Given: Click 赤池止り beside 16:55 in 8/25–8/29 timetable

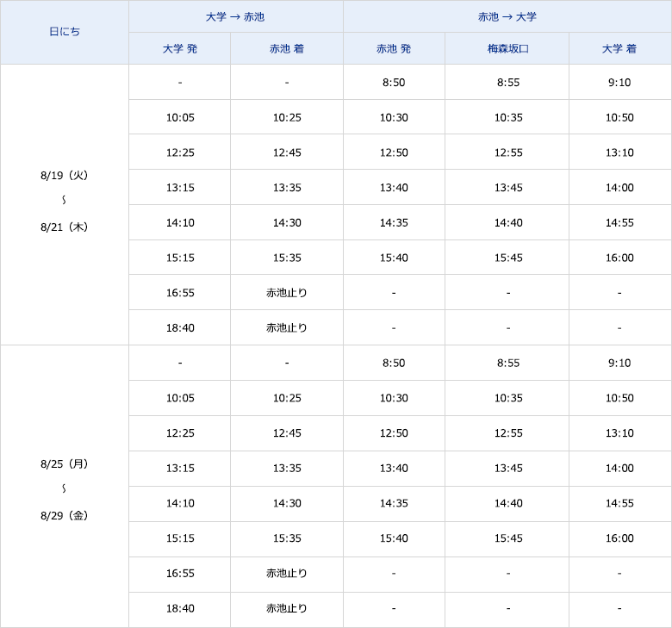Looking at the screenshot, I should pyautogui.click(x=287, y=574).
